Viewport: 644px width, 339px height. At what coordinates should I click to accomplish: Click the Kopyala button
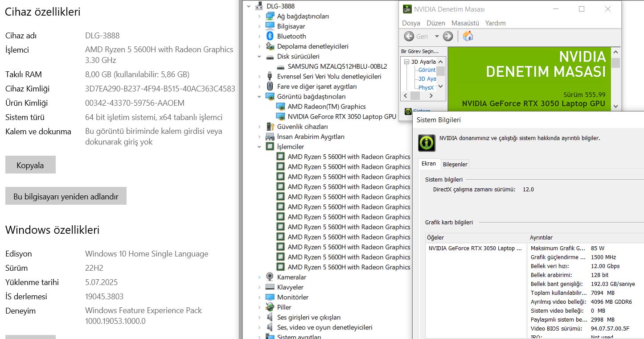pyautogui.click(x=30, y=165)
